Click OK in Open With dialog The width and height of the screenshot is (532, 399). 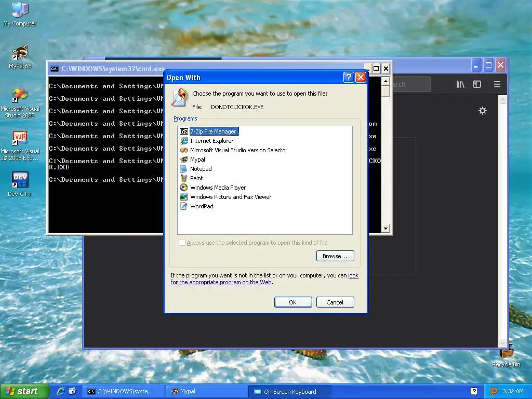tap(293, 302)
